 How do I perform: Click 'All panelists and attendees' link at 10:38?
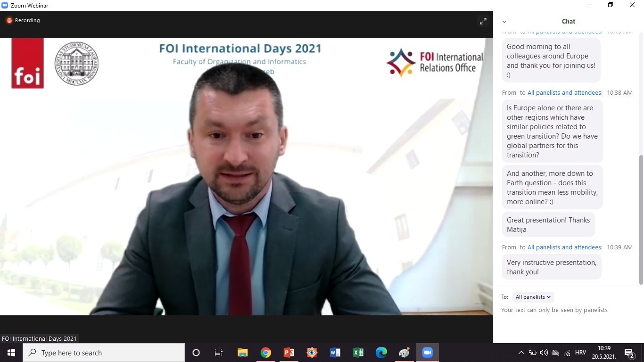[565, 93]
